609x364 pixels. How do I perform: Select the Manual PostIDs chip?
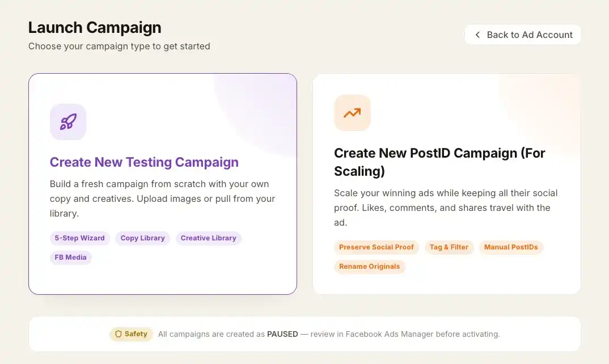tap(511, 247)
